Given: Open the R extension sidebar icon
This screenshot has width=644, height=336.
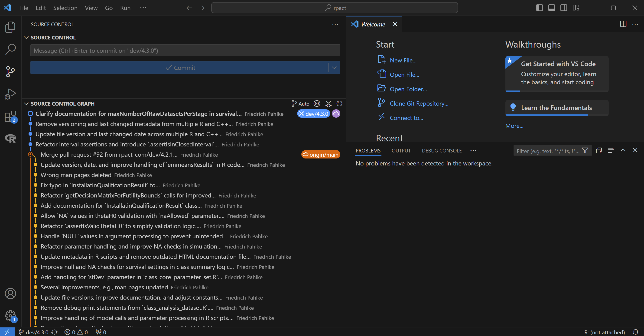Looking at the screenshot, I should pyautogui.click(x=10, y=138).
